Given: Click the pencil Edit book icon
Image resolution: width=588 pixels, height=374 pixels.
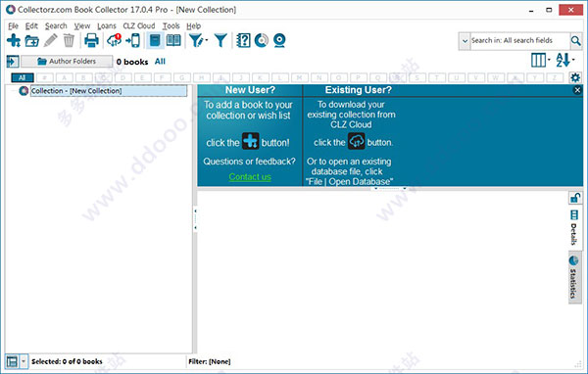Looking at the screenshot, I should (50, 40).
